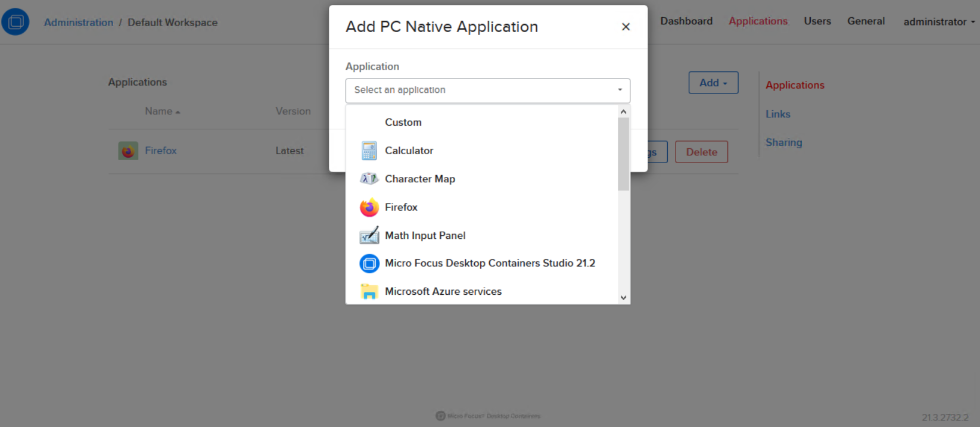The width and height of the screenshot is (980, 427).
Task: Select the Character Map icon
Action: [x=369, y=179]
